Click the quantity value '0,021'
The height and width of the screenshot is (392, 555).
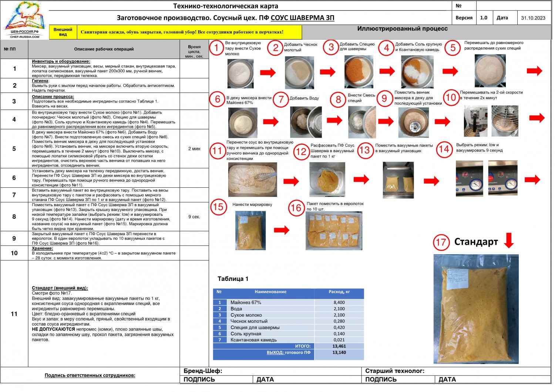pos(339,340)
